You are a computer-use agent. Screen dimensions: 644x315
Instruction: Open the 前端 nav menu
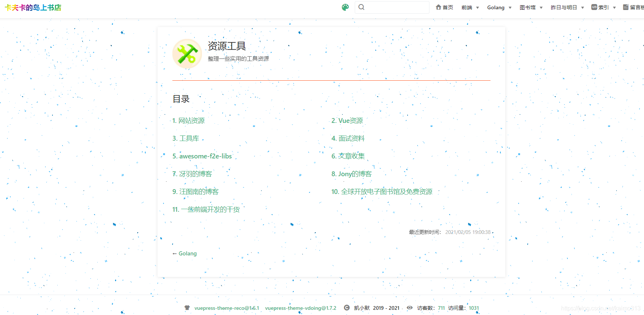467,7
